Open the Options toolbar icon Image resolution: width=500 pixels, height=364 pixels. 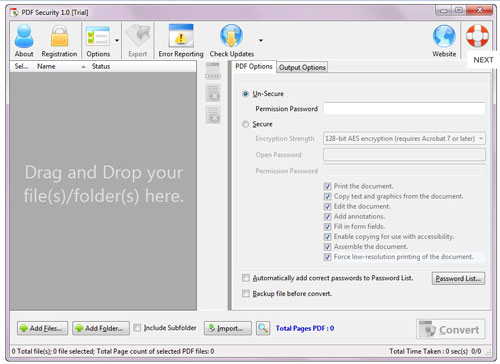tap(98, 36)
